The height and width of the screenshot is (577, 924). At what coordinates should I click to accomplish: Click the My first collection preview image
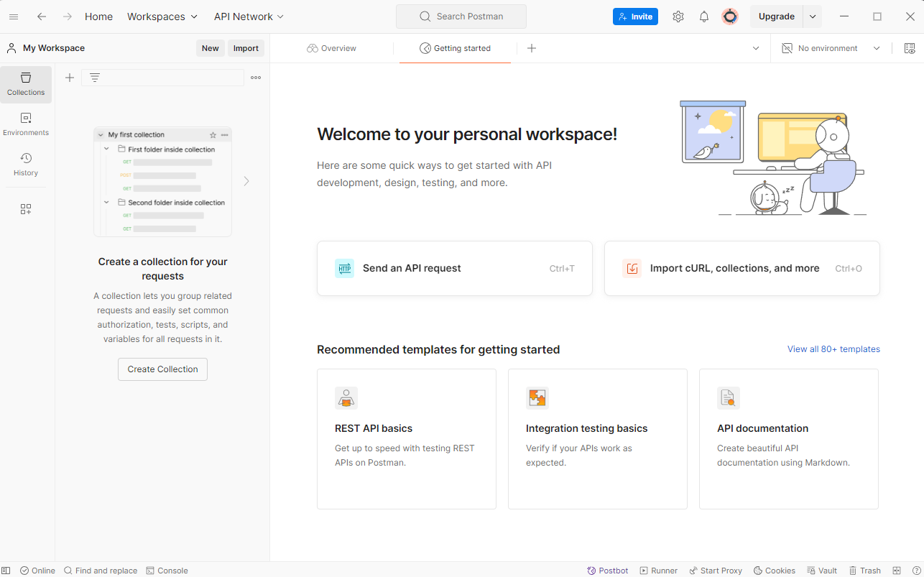click(x=163, y=182)
